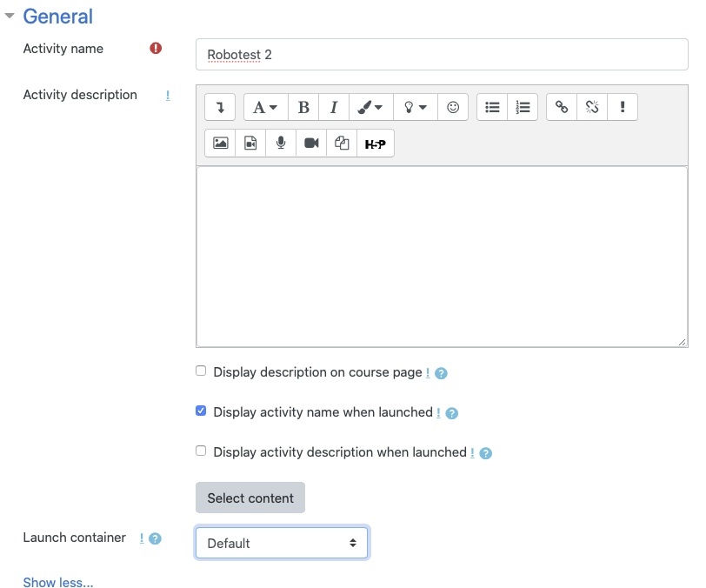This screenshot has width=706, height=588.
Task: Uncheck Display activity name when launched
Action: coord(201,411)
